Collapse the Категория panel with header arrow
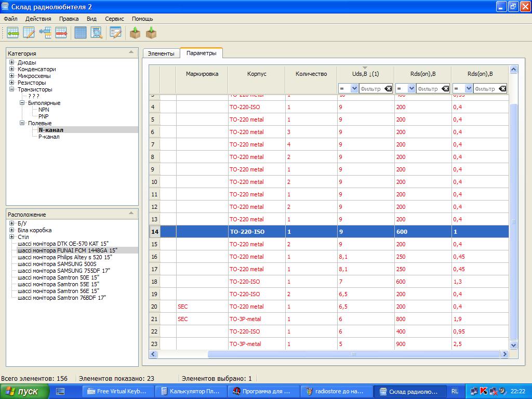Viewport: 532px width, 399px height. click(131, 52)
